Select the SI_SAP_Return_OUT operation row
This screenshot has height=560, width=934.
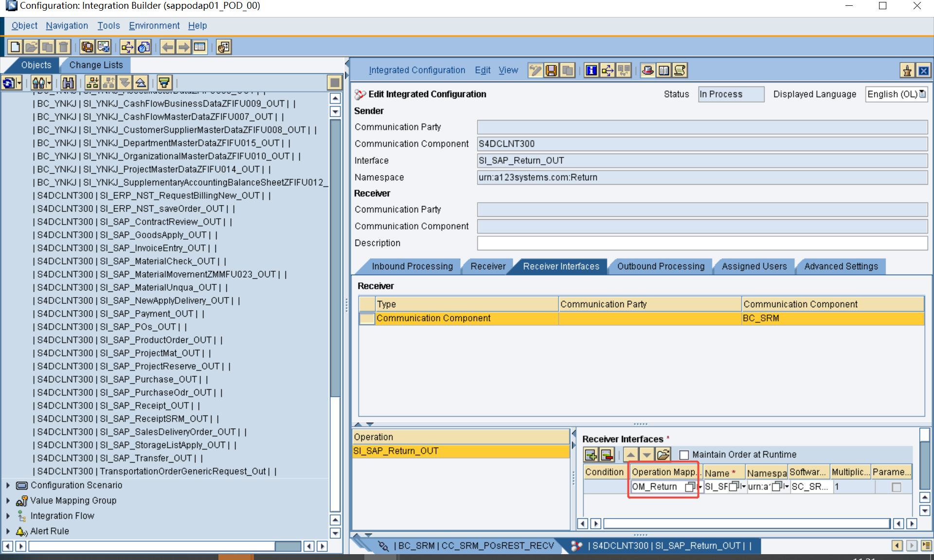click(x=461, y=451)
